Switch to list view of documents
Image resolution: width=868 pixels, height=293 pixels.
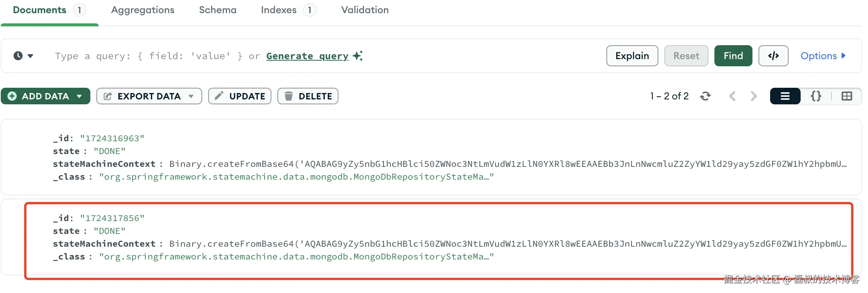785,96
